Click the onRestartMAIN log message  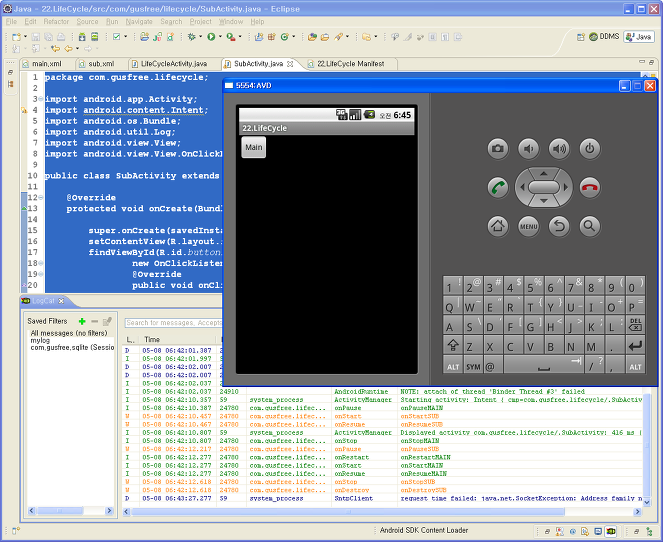[x=425, y=457]
